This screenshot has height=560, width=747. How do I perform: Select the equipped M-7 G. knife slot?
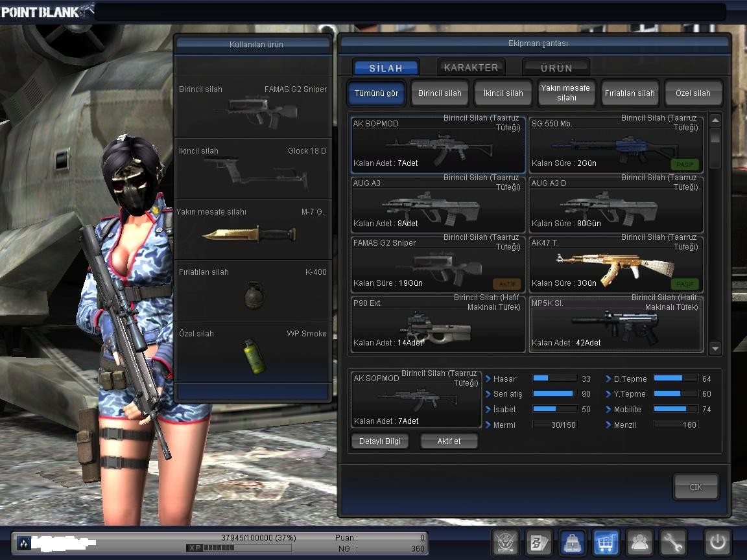(x=253, y=229)
